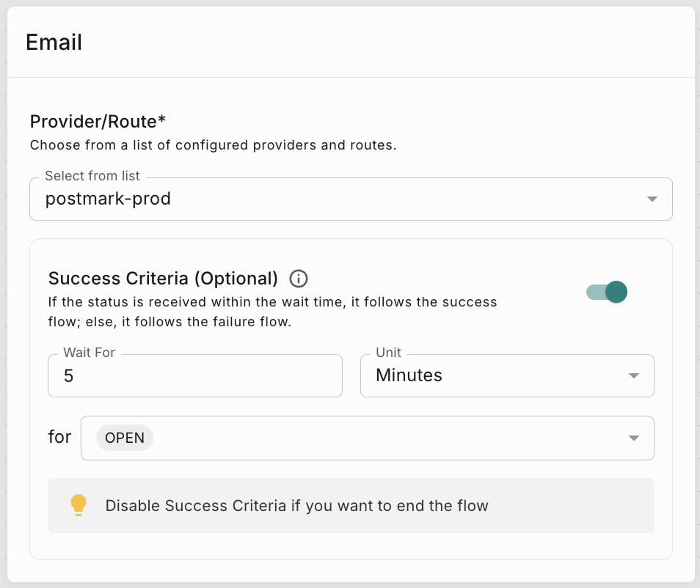
Task: Click the 'Select from list' floating label
Action: 92,176
